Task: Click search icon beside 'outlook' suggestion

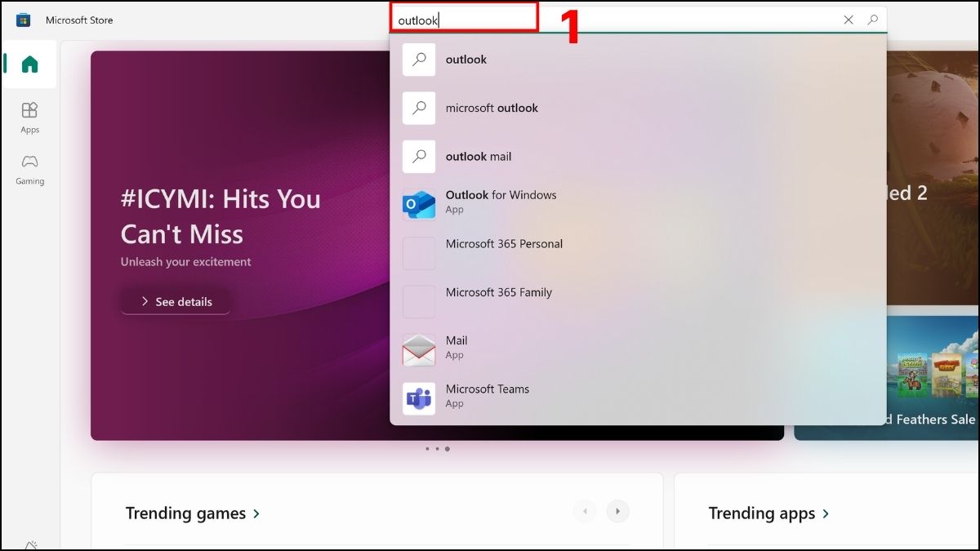Action: coord(419,60)
